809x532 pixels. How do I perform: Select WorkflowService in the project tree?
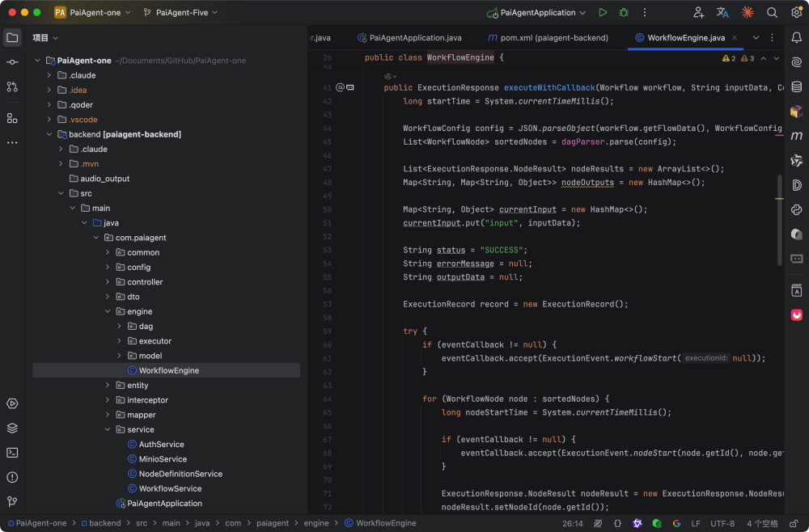170,488
